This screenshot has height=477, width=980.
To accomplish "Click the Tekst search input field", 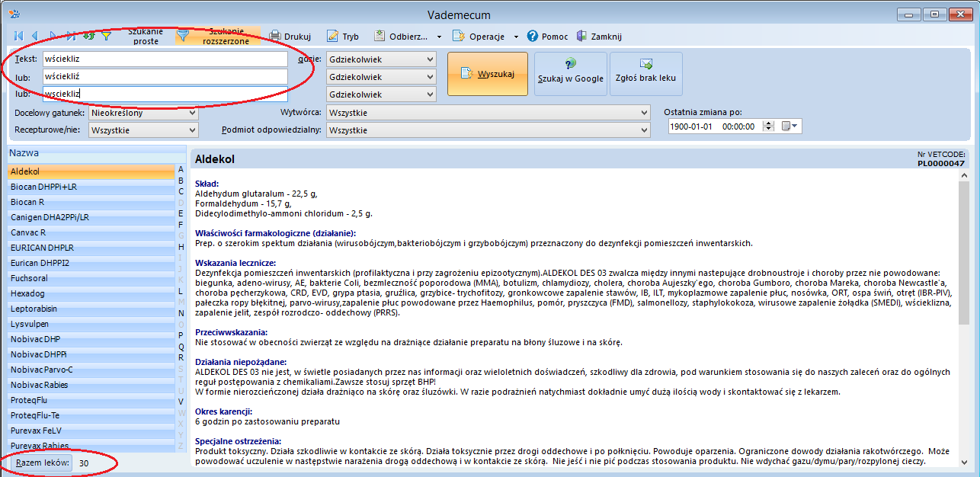I will click(x=165, y=59).
